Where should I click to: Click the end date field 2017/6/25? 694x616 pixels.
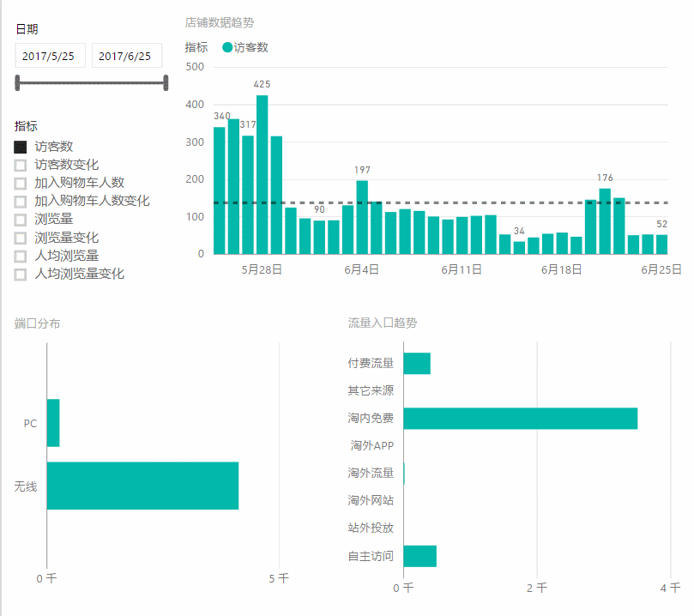click(x=127, y=56)
